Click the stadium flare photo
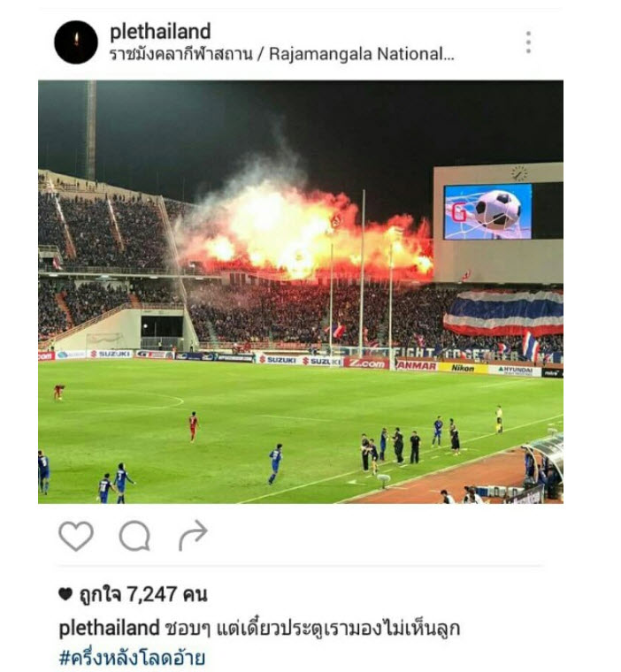The height and width of the screenshot is (672, 621). point(301,292)
